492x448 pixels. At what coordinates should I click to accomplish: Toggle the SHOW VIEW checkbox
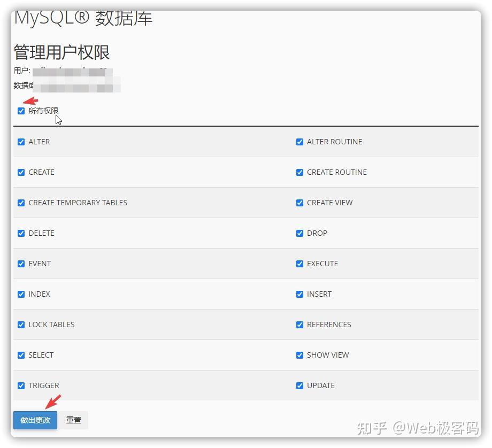click(299, 355)
